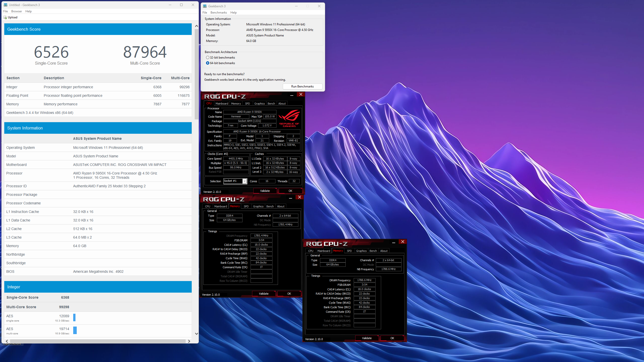Open About tab in top CPU-Z window
Image resolution: width=644 pixels, height=362 pixels.
tap(282, 104)
